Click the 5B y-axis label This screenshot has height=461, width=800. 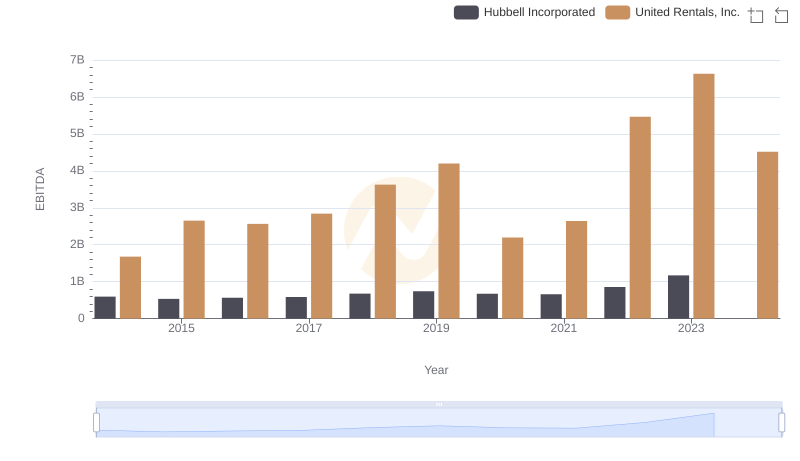click(x=77, y=134)
